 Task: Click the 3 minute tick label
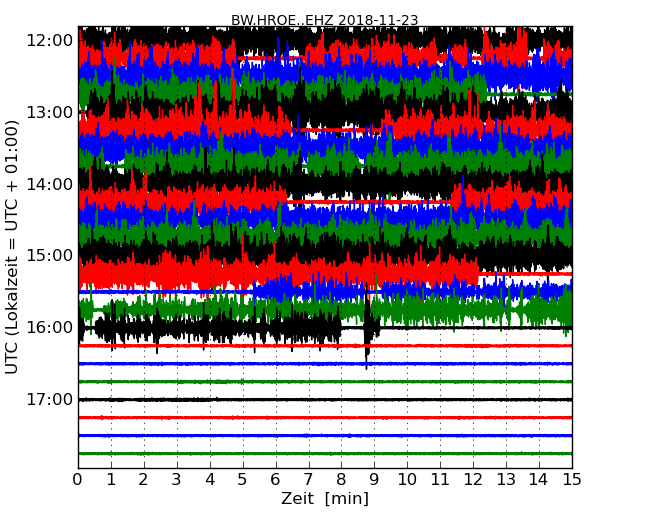click(x=177, y=480)
